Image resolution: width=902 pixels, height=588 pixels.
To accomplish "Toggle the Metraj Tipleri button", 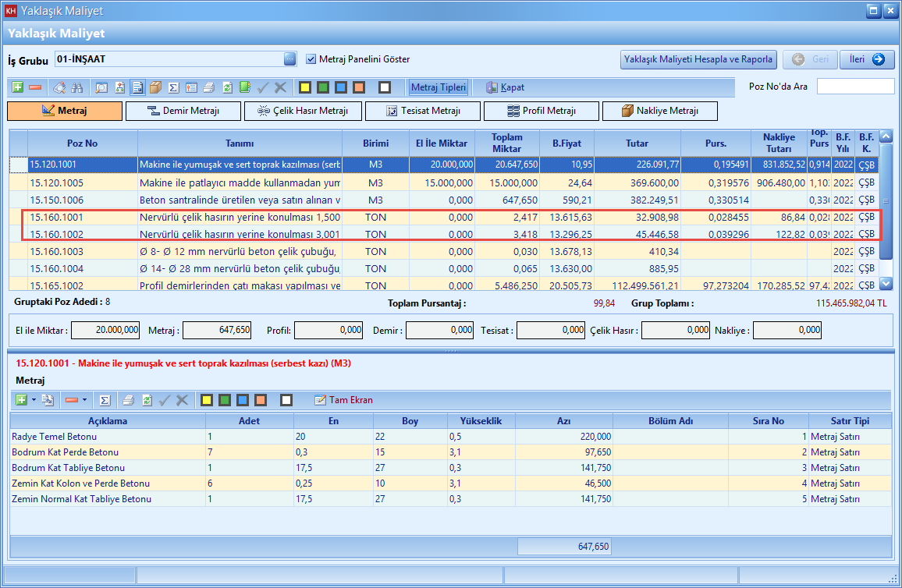I will (439, 87).
